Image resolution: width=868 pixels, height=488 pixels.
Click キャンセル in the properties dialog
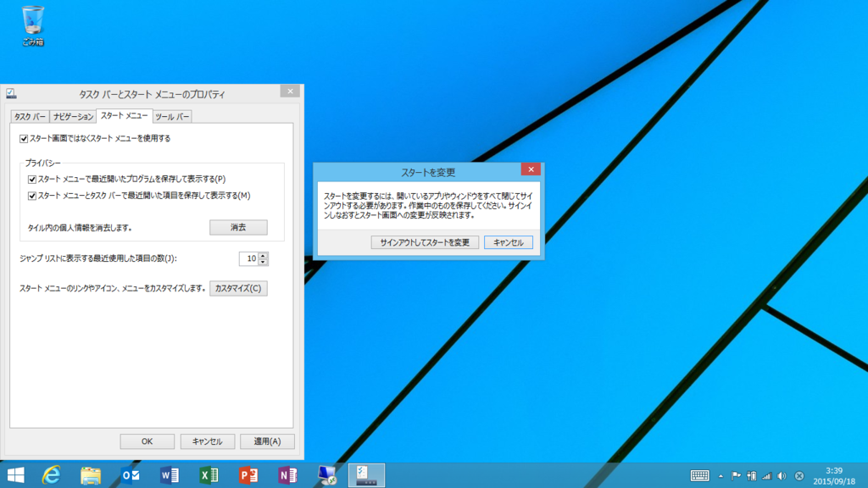208,441
